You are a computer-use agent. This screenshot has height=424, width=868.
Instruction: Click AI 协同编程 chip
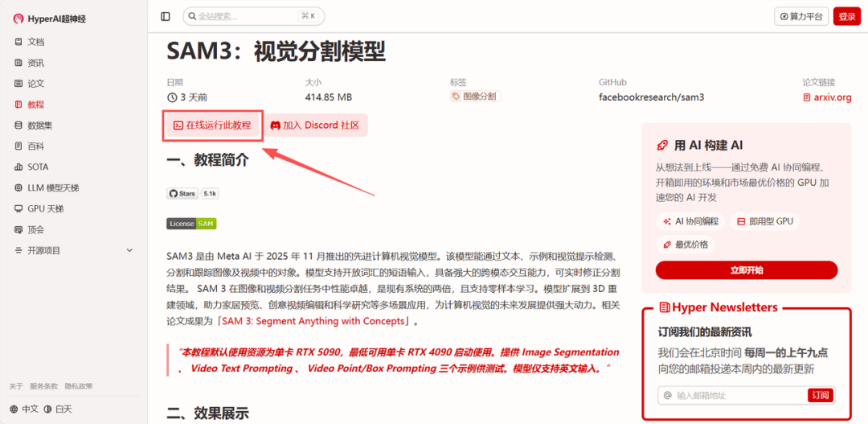point(690,221)
